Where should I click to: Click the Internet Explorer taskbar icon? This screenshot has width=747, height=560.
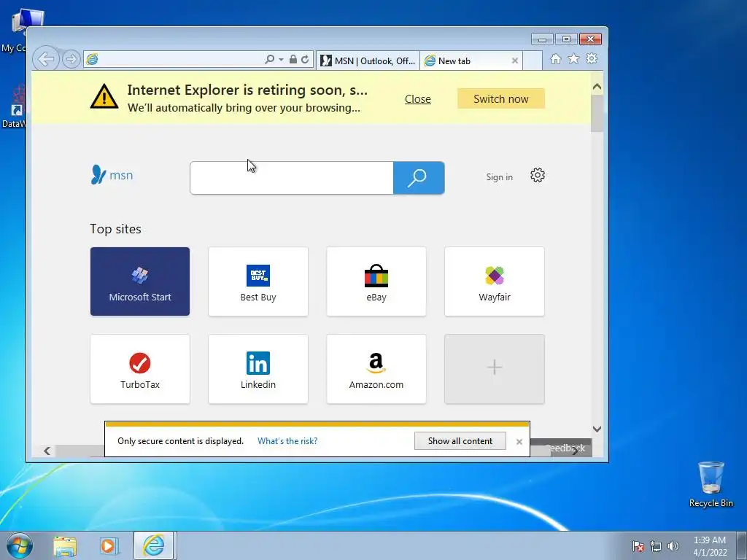point(154,545)
